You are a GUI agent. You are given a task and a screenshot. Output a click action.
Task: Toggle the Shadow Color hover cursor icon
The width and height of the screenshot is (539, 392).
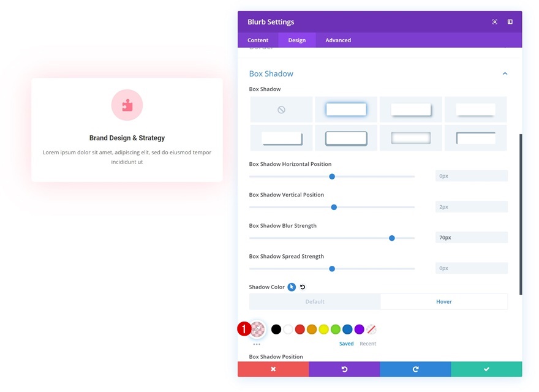click(x=292, y=287)
